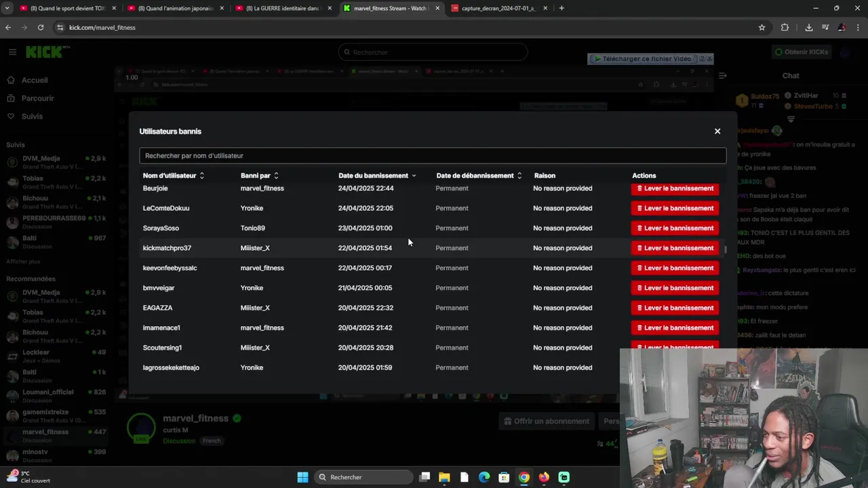Open the Windows Start menu
868x488 pixels.
tap(302, 477)
